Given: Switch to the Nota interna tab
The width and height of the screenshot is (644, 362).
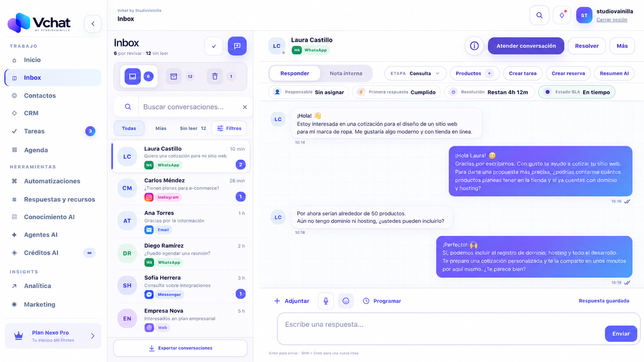Looking at the screenshot, I should tap(346, 73).
